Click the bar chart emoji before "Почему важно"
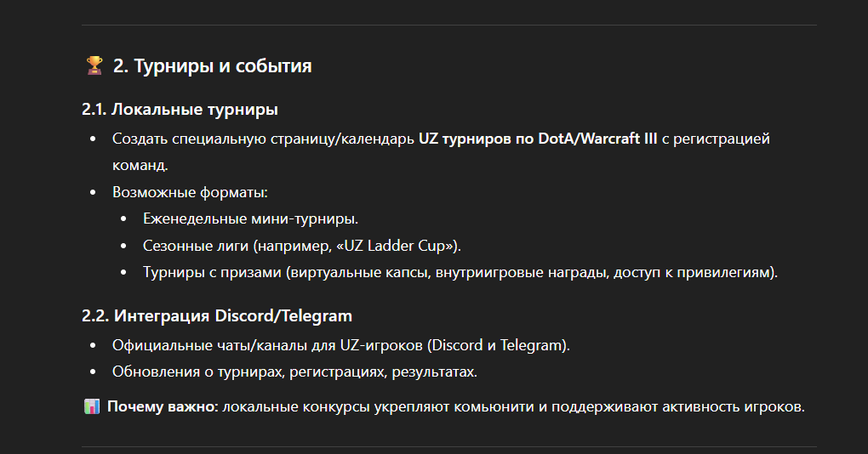Image resolution: width=868 pixels, height=454 pixels. pos(92,406)
